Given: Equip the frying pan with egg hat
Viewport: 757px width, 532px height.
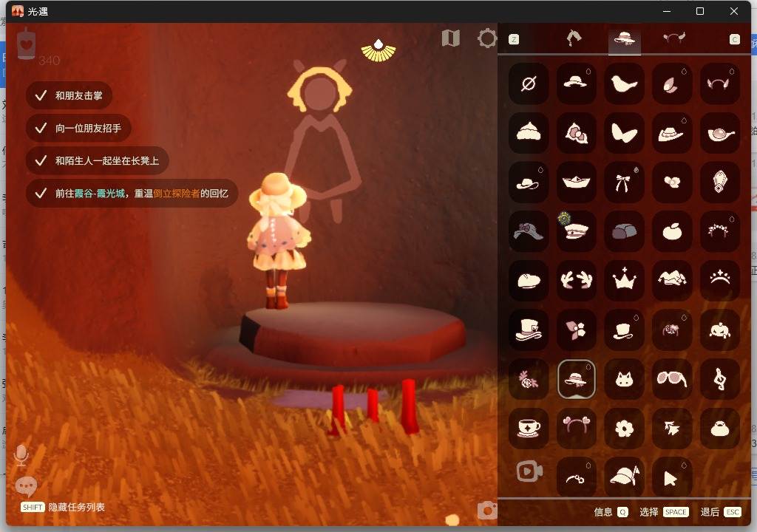Looking at the screenshot, I should (x=720, y=133).
